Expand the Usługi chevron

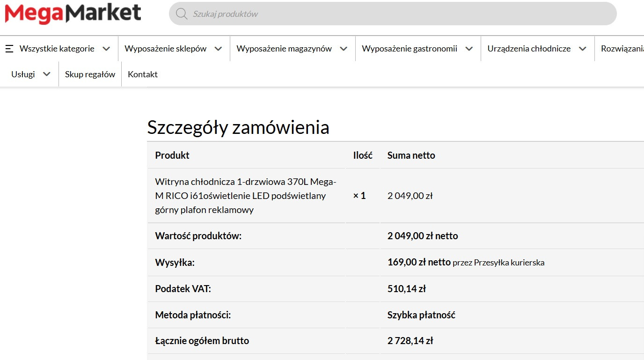coord(46,74)
